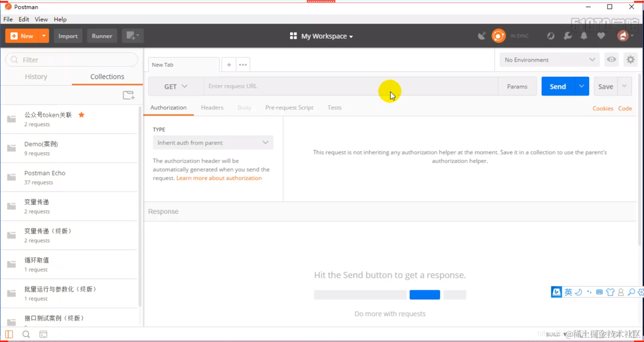Click the collections Filter search field
Viewport: 644px width, 342px height.
pos(72,60)
